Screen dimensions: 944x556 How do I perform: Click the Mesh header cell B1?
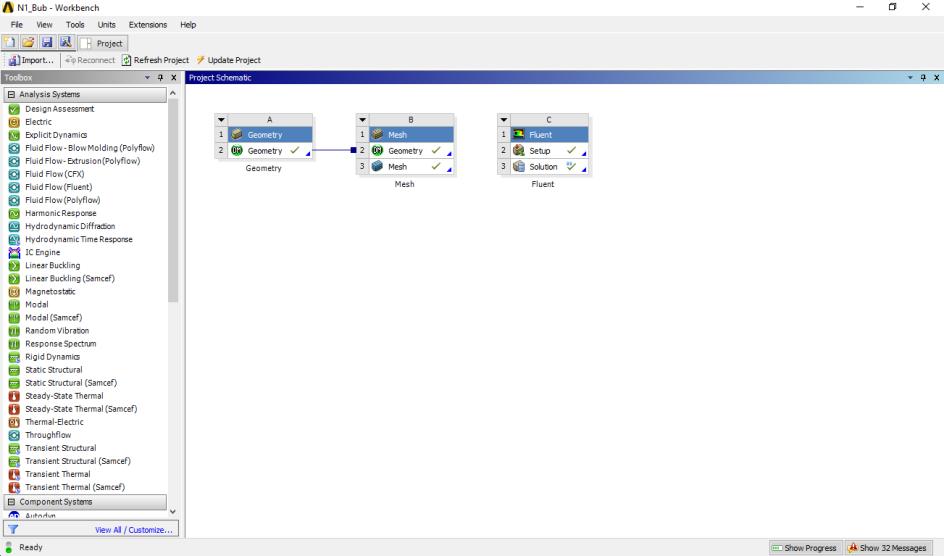(411, 135)
